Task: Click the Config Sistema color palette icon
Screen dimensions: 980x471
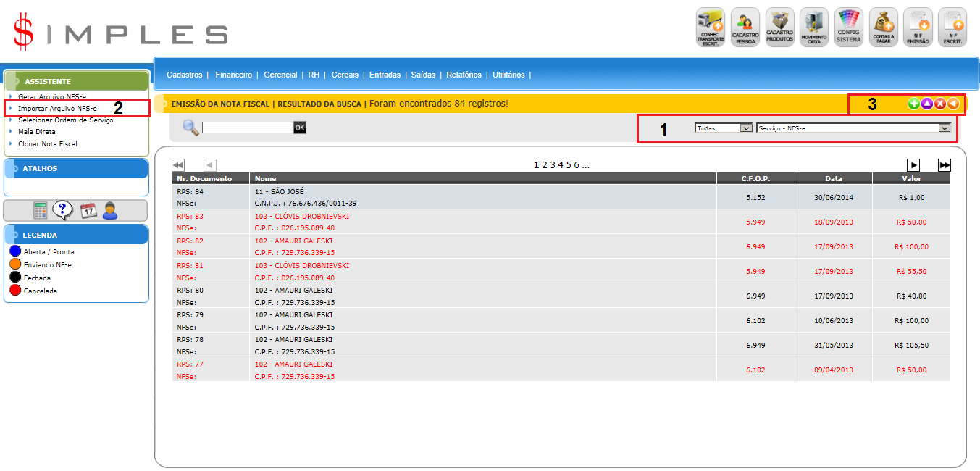Action: 848,28
